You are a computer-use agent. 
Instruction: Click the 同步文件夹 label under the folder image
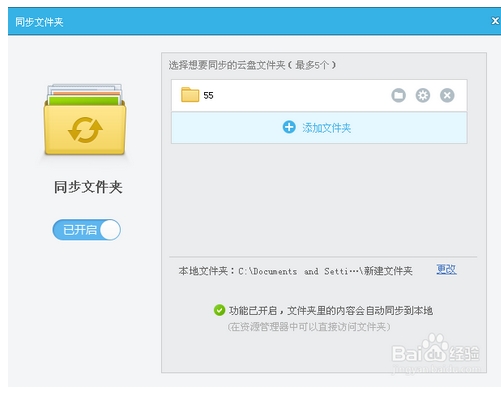(x=88, y=187)
